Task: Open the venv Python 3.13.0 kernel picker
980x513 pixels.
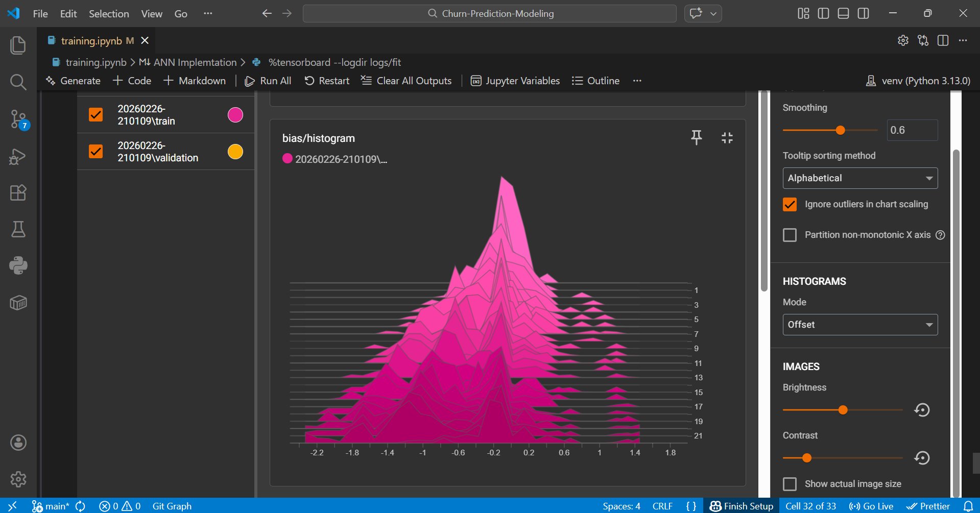Action: pos(918,81)
